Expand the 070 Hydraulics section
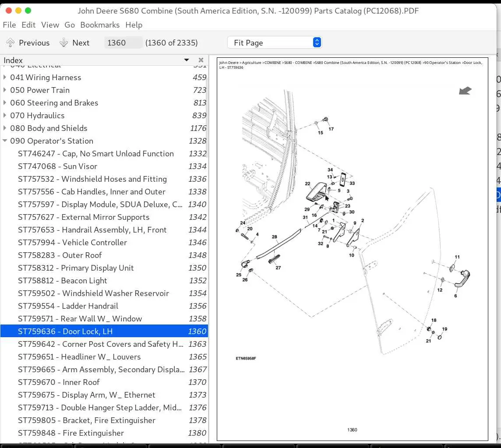Viewport: 501px width, 448px height. coord(5,115)
